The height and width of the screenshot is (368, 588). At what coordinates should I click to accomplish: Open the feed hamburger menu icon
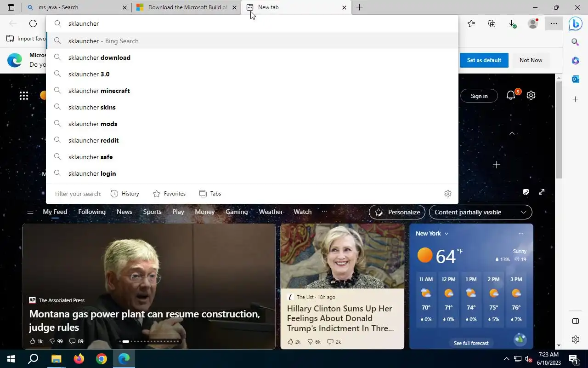pyautogui.click(x=30, y=212)
